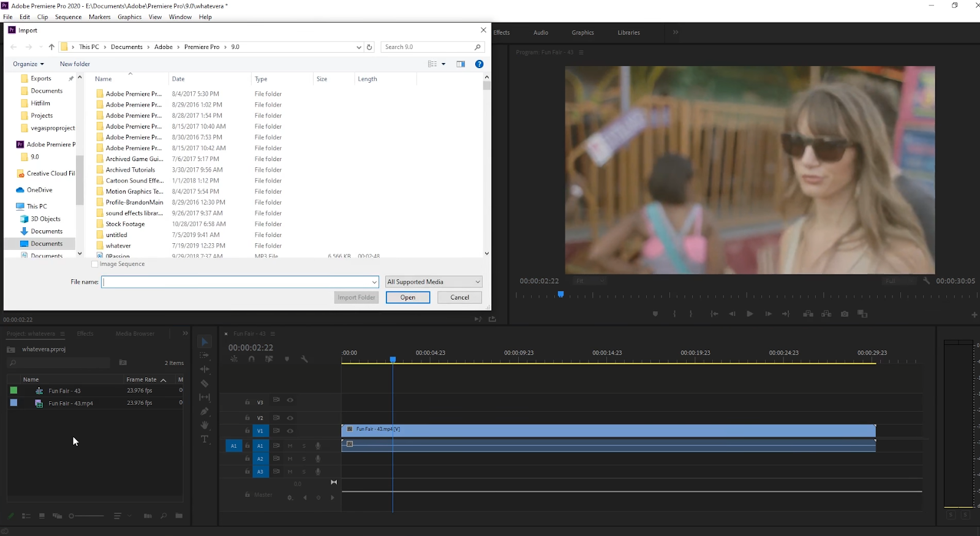Expand the File name history dropdown

[374, 282]
